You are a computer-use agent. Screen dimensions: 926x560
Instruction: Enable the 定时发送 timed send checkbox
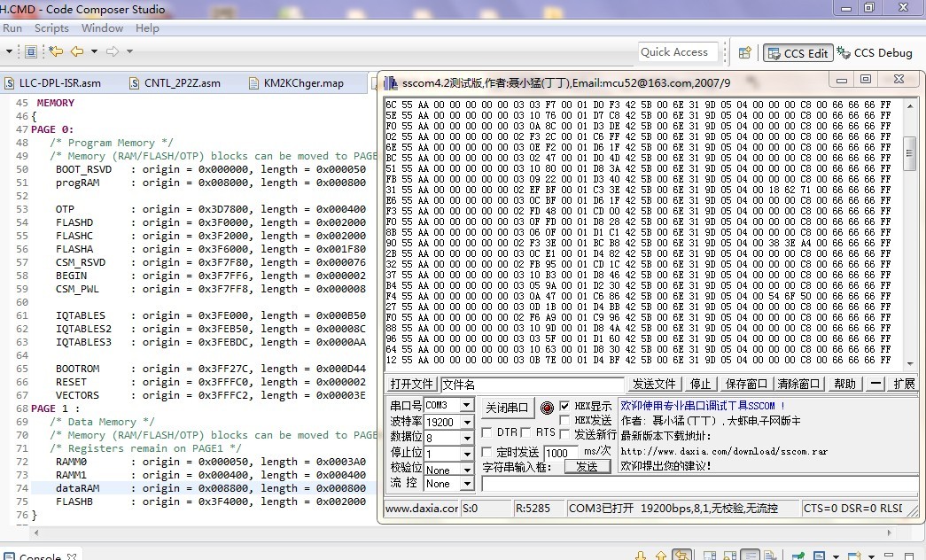click(486, 452)
